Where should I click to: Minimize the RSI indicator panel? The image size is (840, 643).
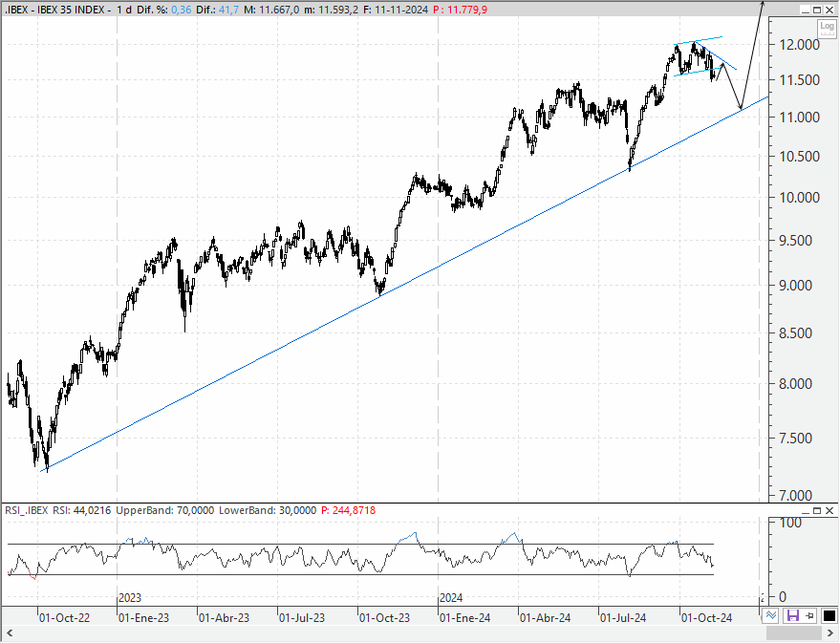coord(806,511)
